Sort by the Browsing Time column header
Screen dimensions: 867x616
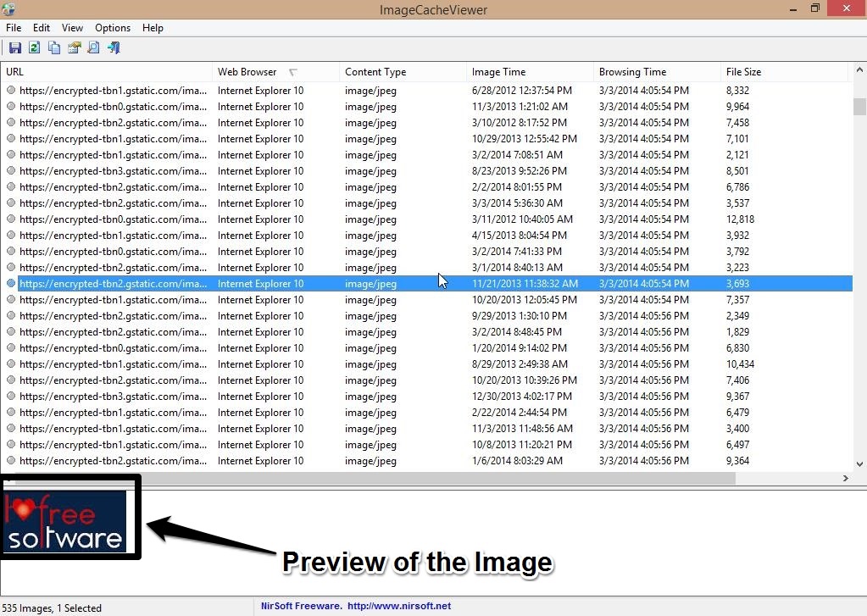tap(657, 72)
